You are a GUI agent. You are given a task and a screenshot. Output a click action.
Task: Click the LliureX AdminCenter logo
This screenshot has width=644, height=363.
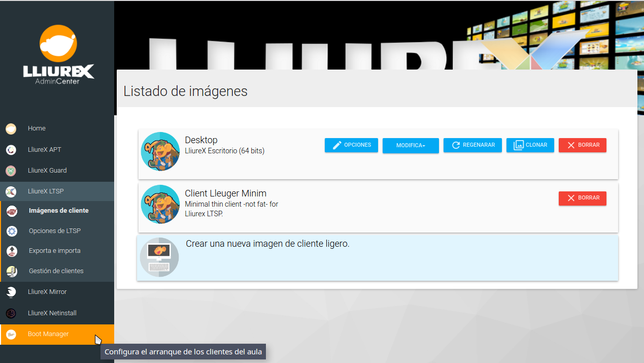click(x=58, y=55)
